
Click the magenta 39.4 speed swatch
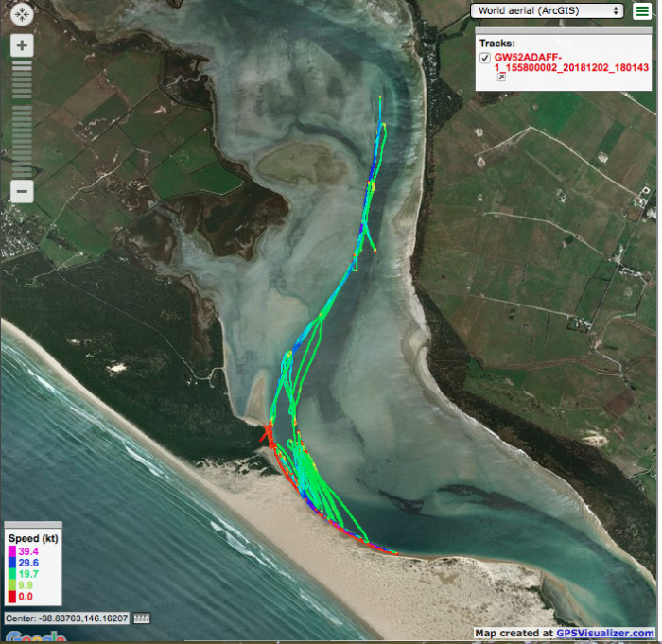pyautogui.click(x=10, y=551)
